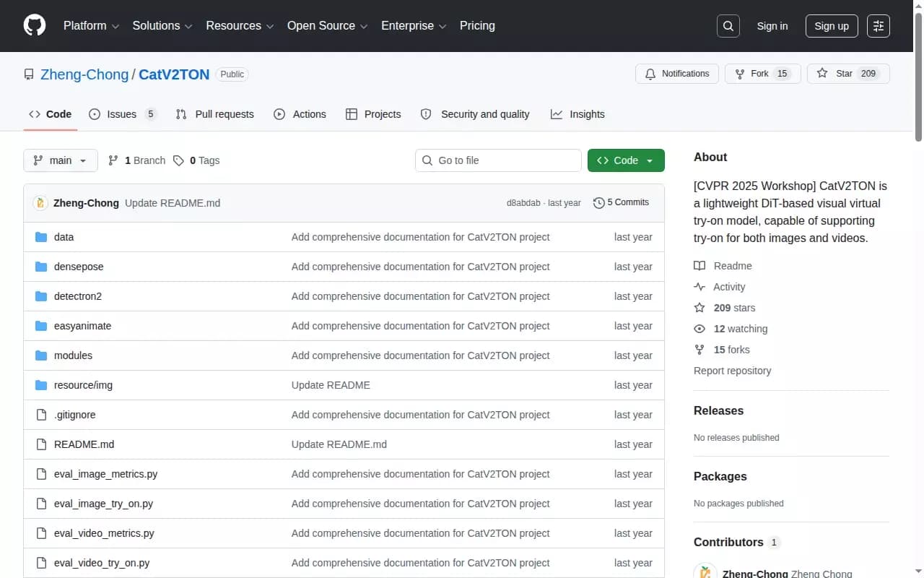This screenshot has height=578, width=924.
Task: Open the "Update README.md" commit message link in header
Action: tap(173, 203)
